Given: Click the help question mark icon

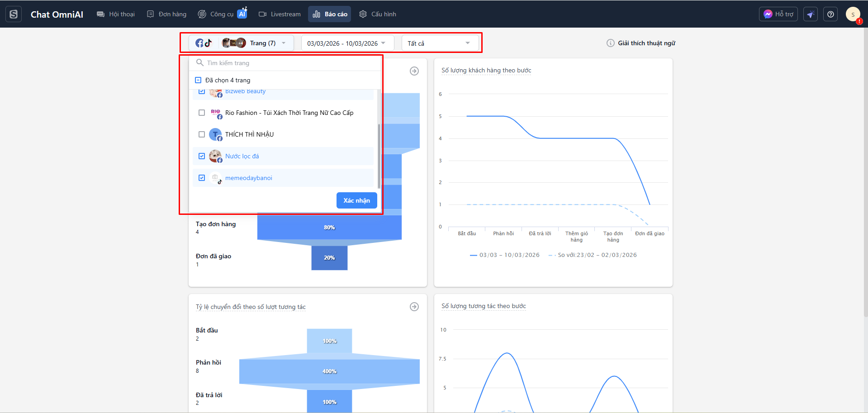Looking at the screenshot, I should pos(830,14).
